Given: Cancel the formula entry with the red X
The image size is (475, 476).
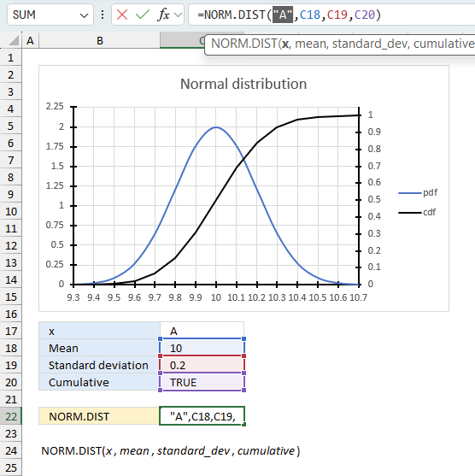Looking at the screenshot, I should pyautogui.click(x=122, y=15).
